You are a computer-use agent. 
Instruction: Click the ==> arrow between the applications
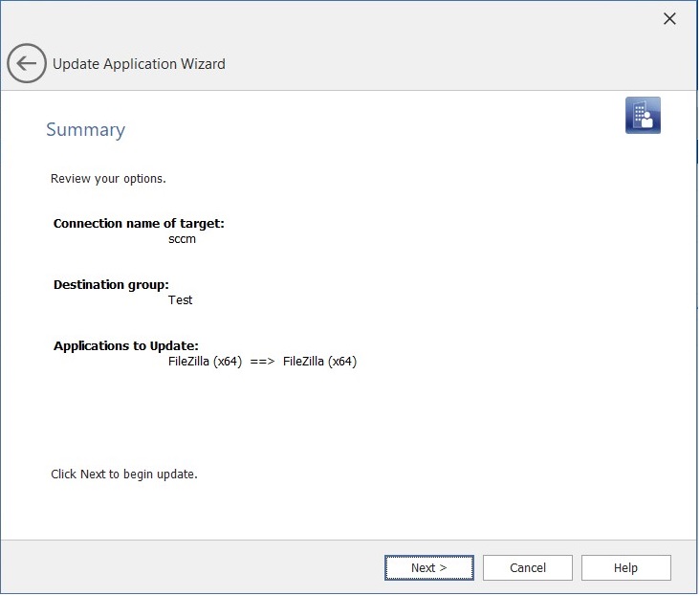[262, 362]
